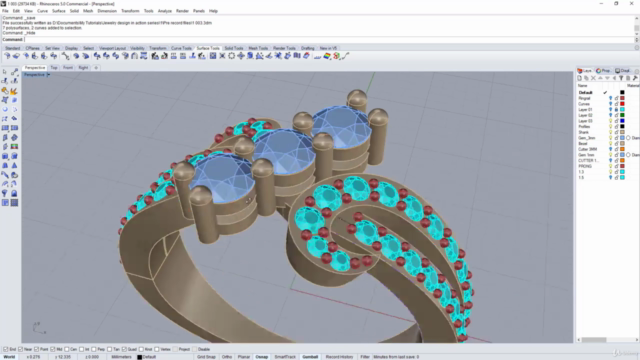Toggle visibility bulb of Ringrail layer

pyautogui.click(x=611, y=98)
